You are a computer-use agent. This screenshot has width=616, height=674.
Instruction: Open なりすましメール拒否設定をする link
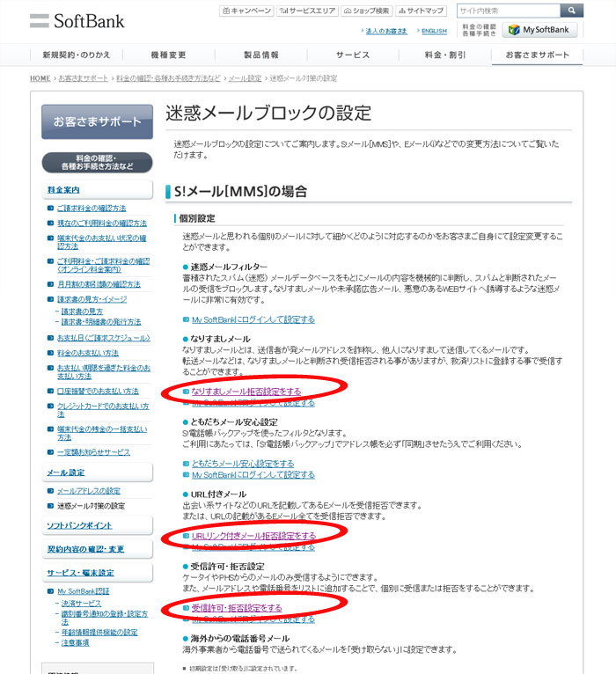[246, 392]
